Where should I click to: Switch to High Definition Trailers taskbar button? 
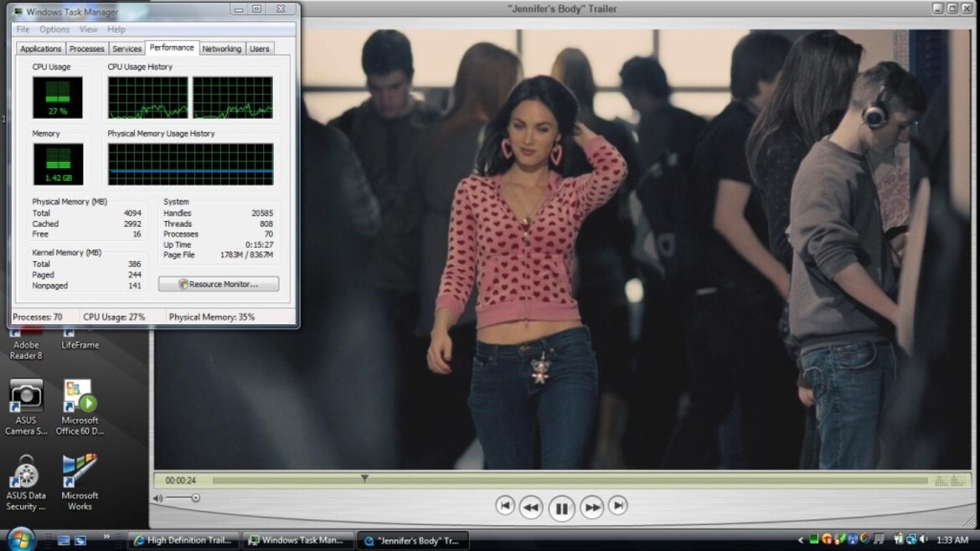pos(183,540)
